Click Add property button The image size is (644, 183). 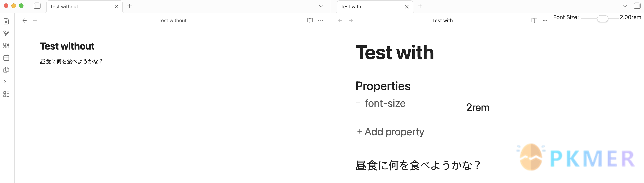click(x=391, y=132)
